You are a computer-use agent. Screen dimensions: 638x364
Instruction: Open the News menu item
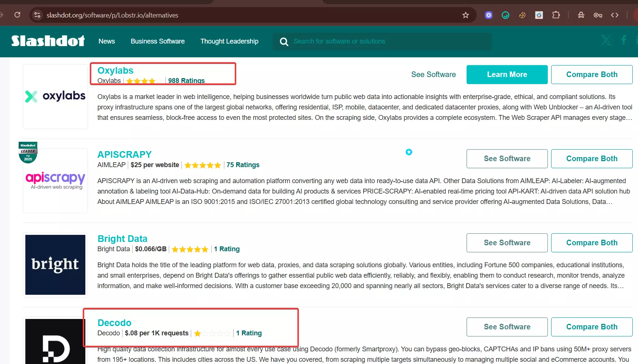107,41
